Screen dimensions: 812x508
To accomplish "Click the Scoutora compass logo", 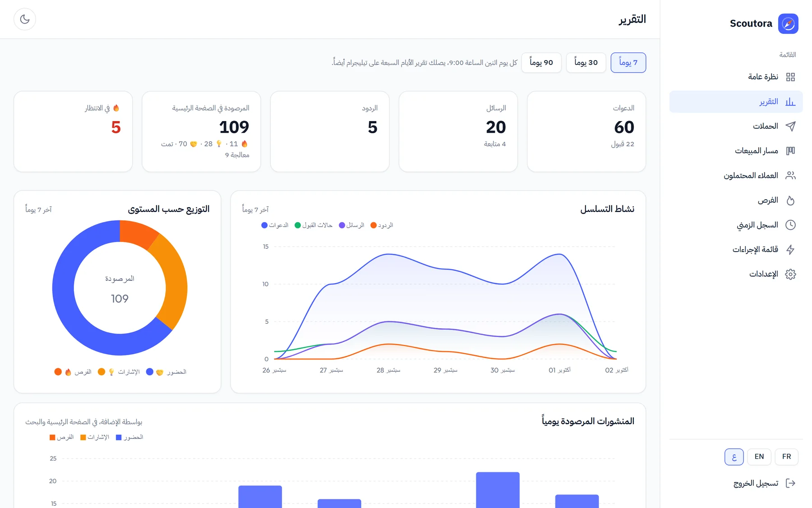I will (788, 23).
